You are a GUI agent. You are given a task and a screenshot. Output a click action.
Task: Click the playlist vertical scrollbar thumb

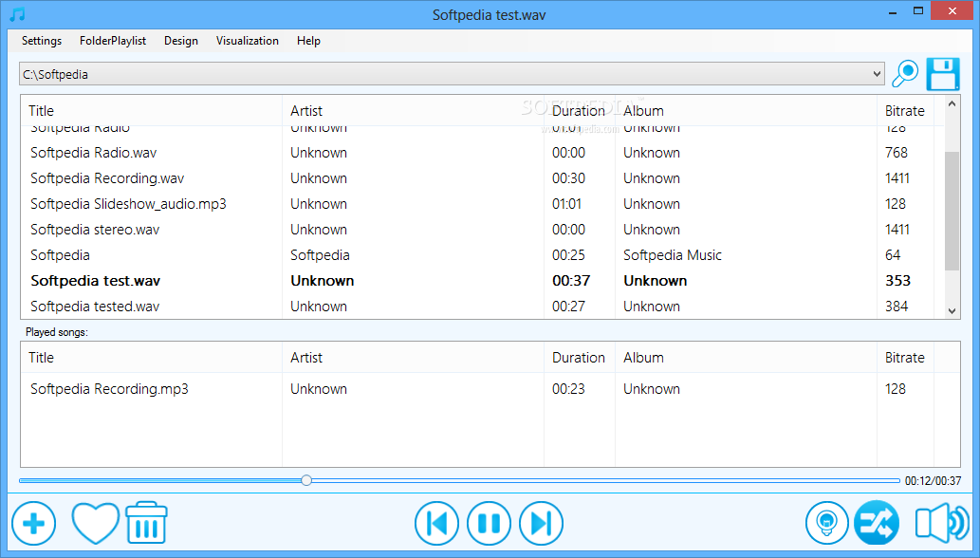tap(952, 211)
